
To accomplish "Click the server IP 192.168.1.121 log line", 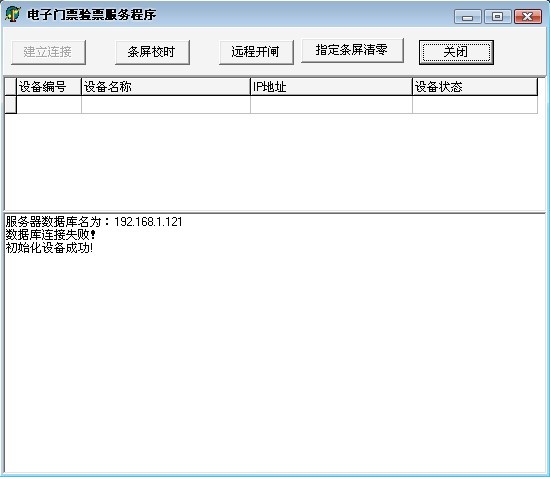I will click(x=94, y=222).
